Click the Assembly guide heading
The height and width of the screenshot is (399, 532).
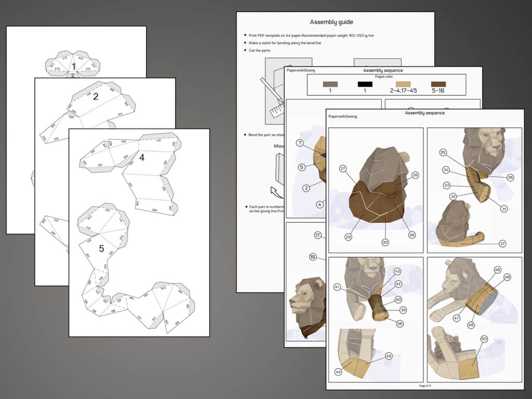(x=331, y=22)
